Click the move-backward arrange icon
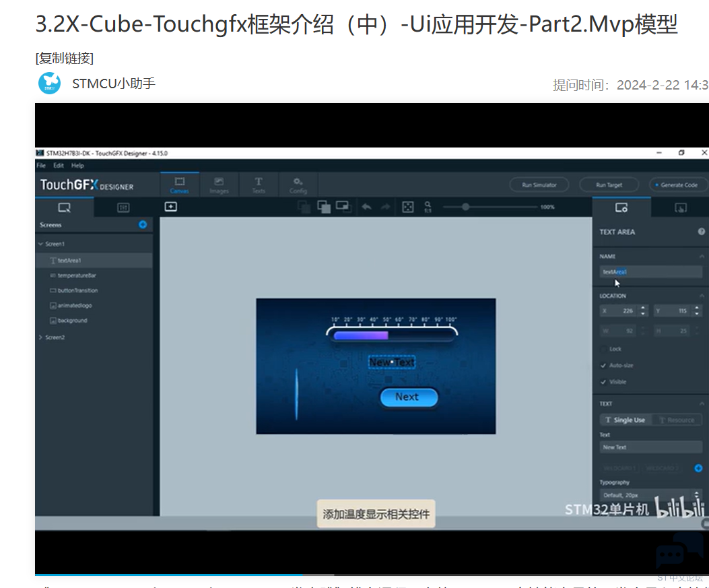 click(x=343, y=207)
